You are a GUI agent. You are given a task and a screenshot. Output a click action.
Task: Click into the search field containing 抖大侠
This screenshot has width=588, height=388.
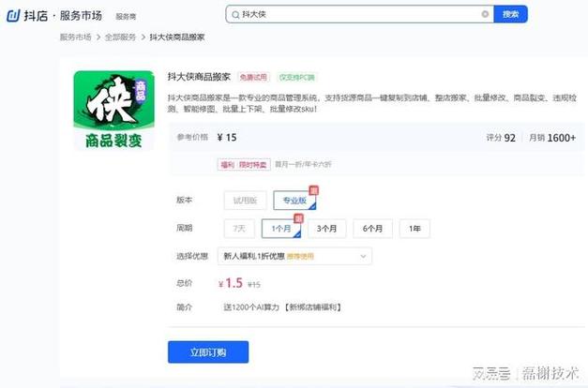coord(359,14)
